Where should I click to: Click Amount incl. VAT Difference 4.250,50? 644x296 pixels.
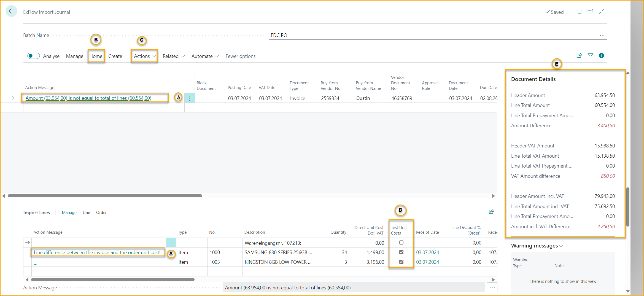(606, 227)
